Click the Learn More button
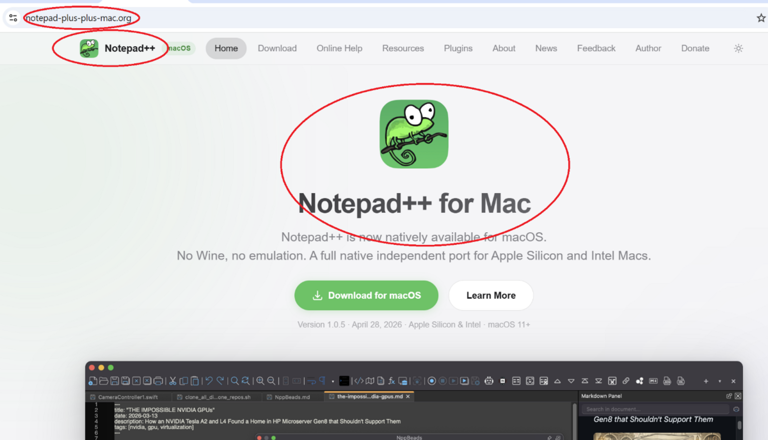The image size is (768, 440). click(491, 295)
